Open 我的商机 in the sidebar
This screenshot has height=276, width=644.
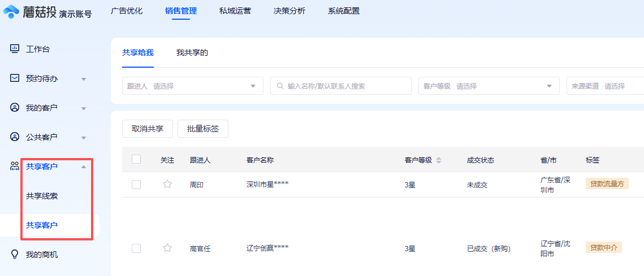click(x=42, y=255)
